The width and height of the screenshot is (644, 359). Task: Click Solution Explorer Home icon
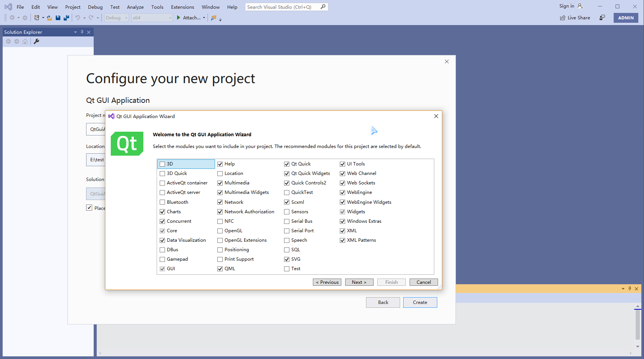tap(25, 41)
